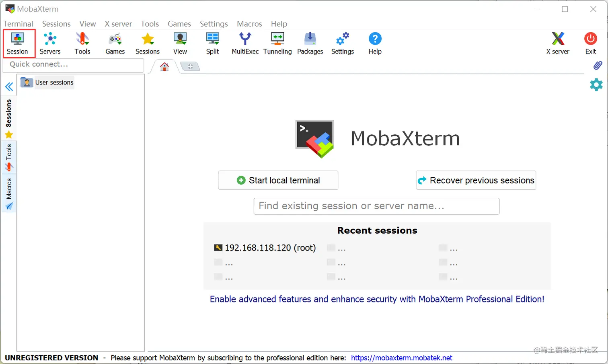Open the Packages toolbar icon

(x=310, y=43)
